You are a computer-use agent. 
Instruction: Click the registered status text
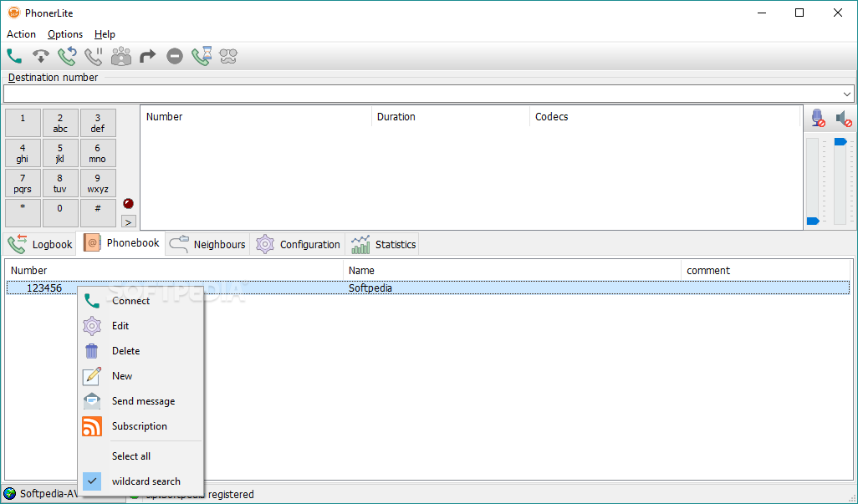click(231, 494)
